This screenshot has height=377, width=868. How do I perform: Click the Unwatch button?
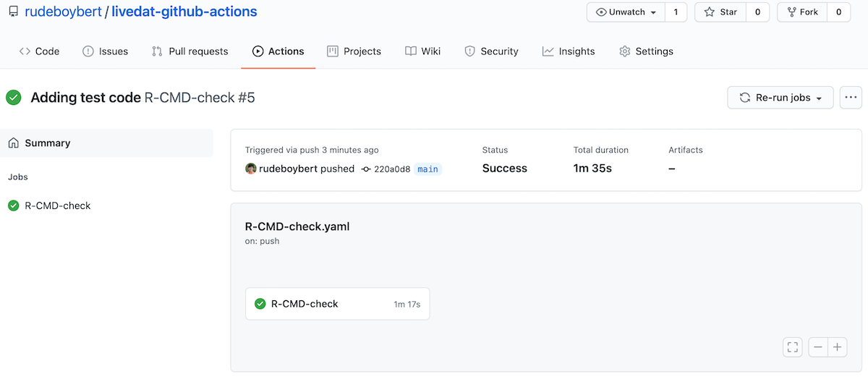626,12
